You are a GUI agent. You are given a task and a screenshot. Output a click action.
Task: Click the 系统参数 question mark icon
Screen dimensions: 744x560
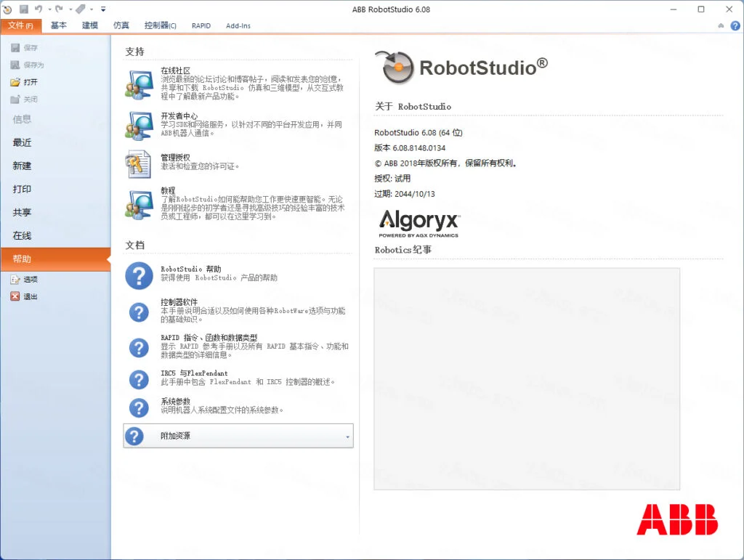click(139, 407)
